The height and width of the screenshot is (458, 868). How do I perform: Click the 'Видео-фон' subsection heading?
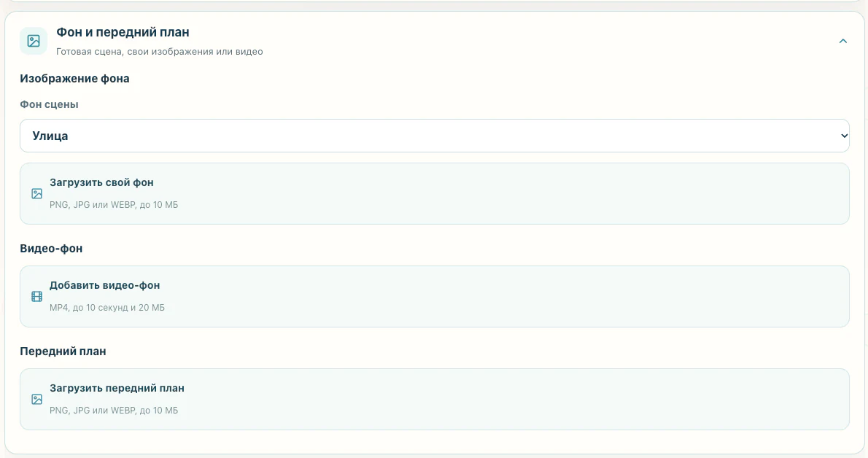tap(51, 248)
